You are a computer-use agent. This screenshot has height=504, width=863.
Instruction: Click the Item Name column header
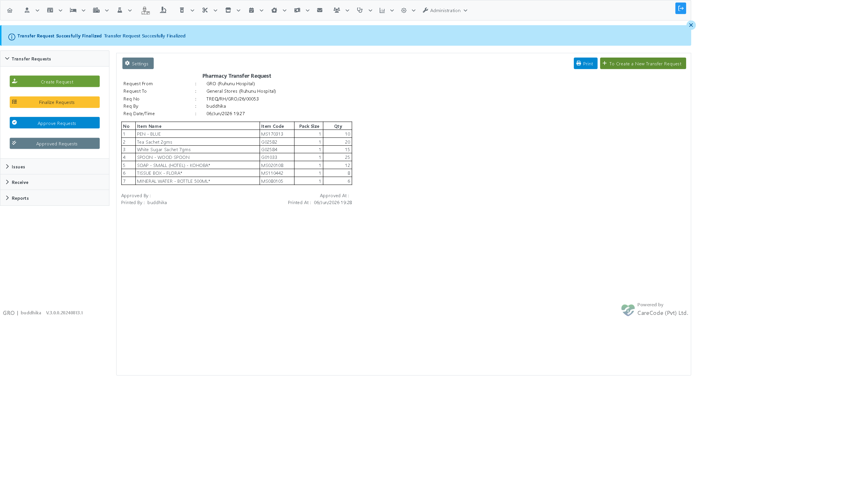click(x=197, y=126)
